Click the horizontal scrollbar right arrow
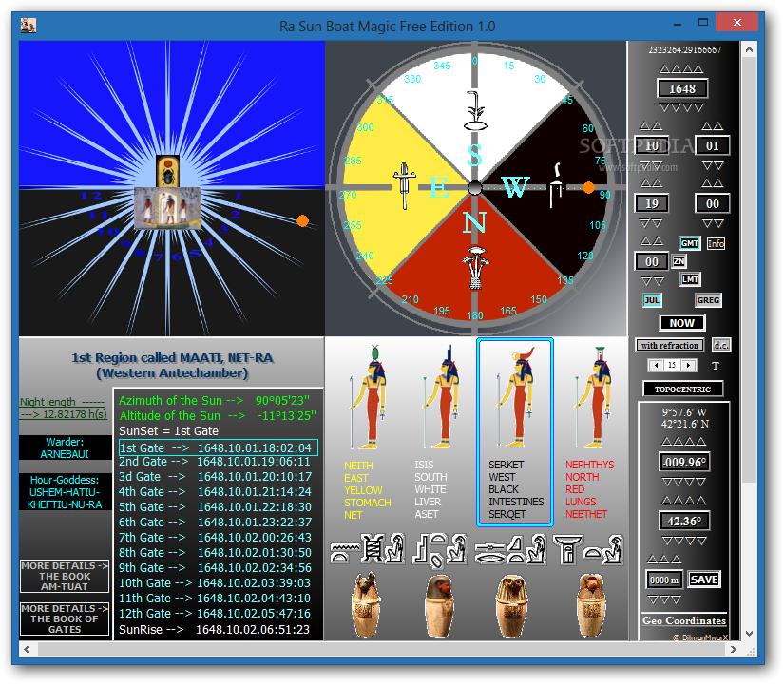 pyautogui.click(x=733, y=650)
